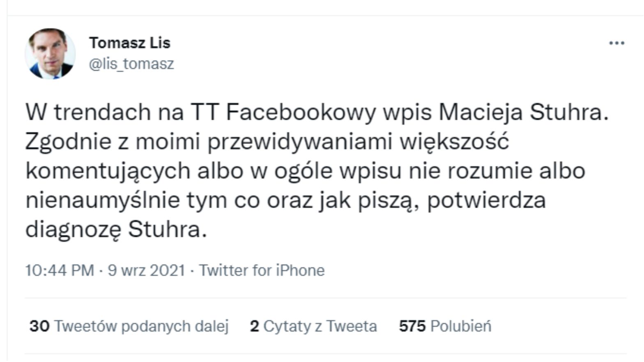This screenshot has height=362, width=644.
Task: Click the @lis_tomasz handle
Action: coord(131,64)
